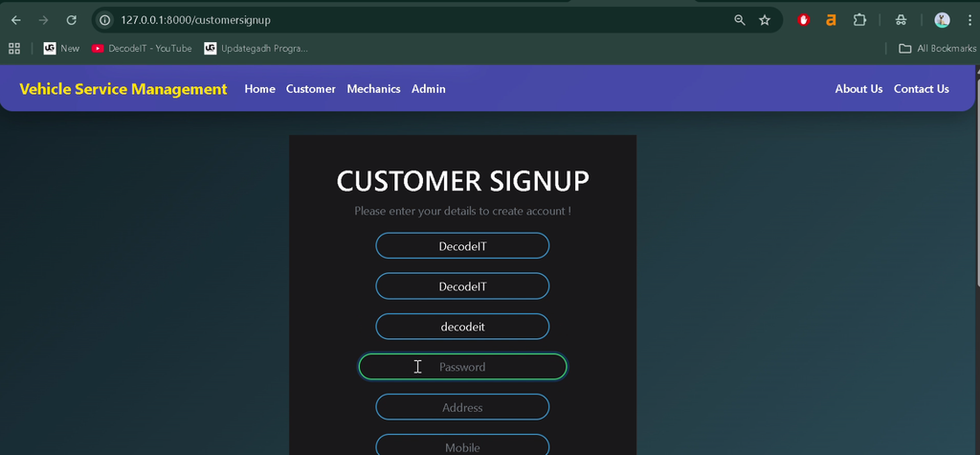Click the Vehicle Service Management brand title

(123, 89)
